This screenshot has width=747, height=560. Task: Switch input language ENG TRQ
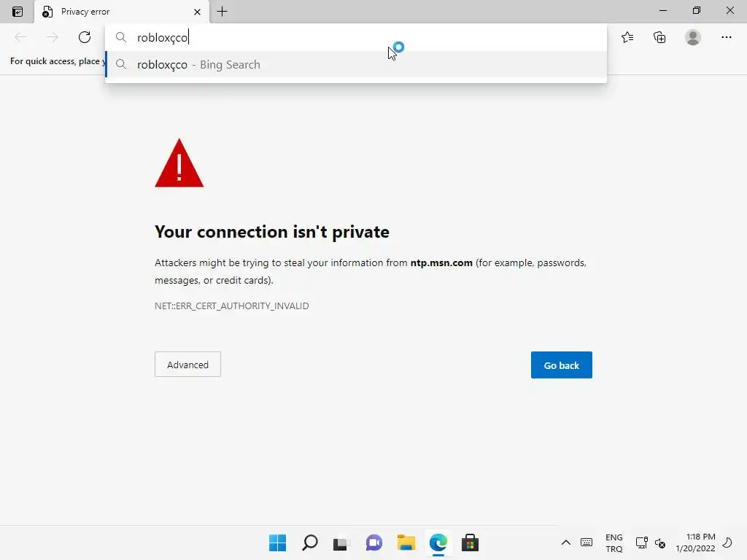tap(614, 542)
